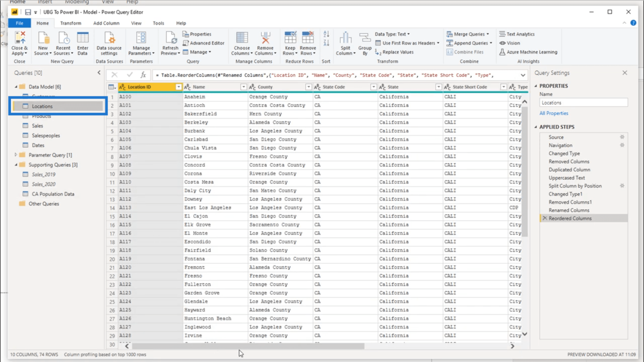Screen dimensions: 644x362
Task: Delete the Reordered Columns step
Action: 545,218
